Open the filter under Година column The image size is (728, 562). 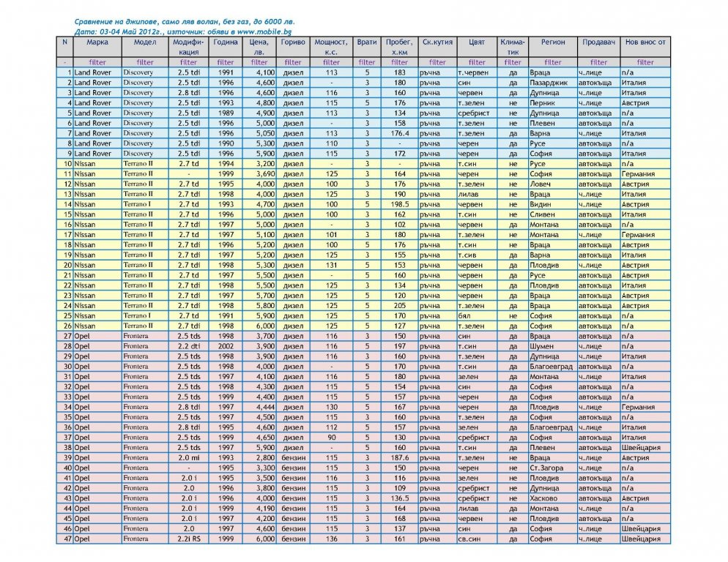click(225, 62)
